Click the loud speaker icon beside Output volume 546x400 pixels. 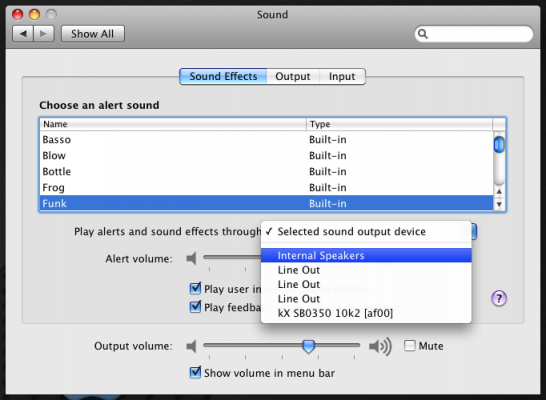click(380, 346)
